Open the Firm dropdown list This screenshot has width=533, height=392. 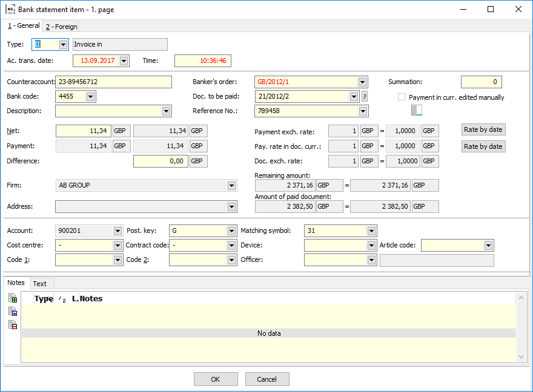231,186
